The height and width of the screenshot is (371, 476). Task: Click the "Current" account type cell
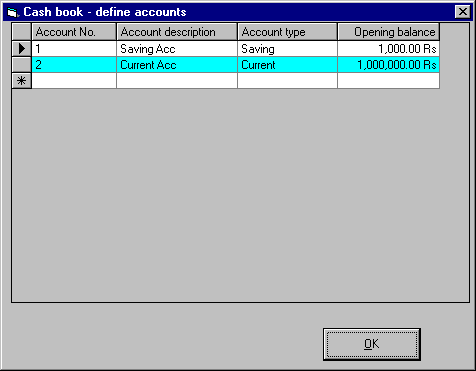point(287,65)
